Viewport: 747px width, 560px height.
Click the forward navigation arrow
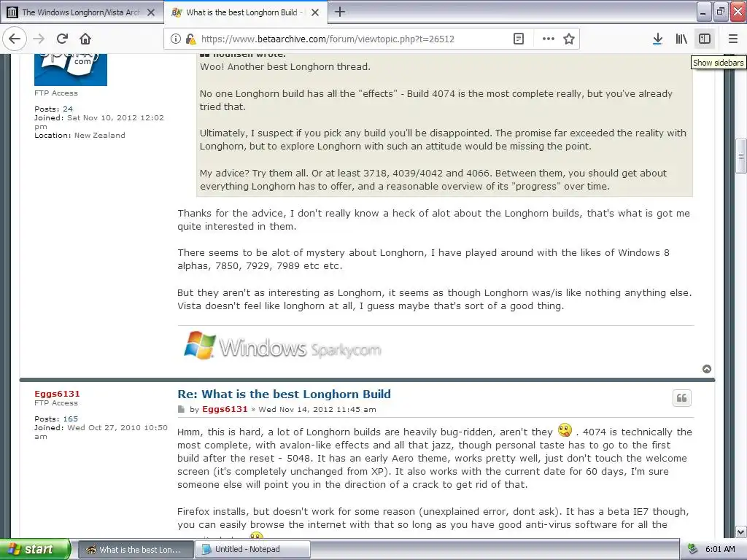(x=39, y=39)
